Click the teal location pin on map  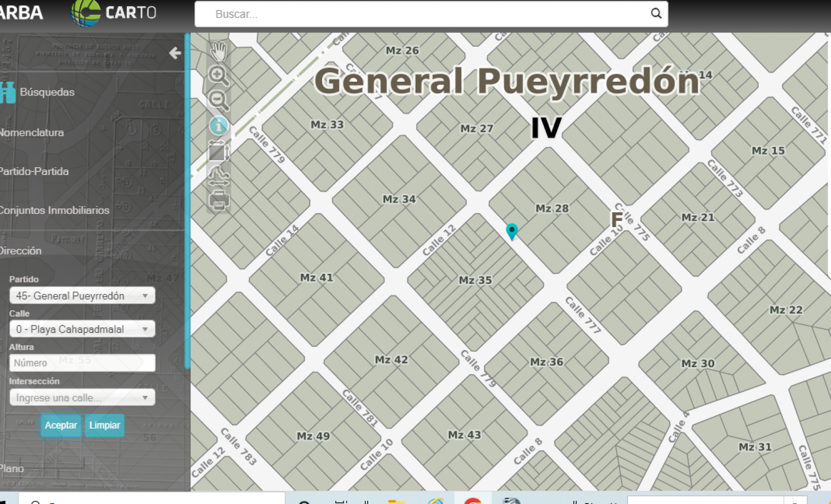[512, 231]
